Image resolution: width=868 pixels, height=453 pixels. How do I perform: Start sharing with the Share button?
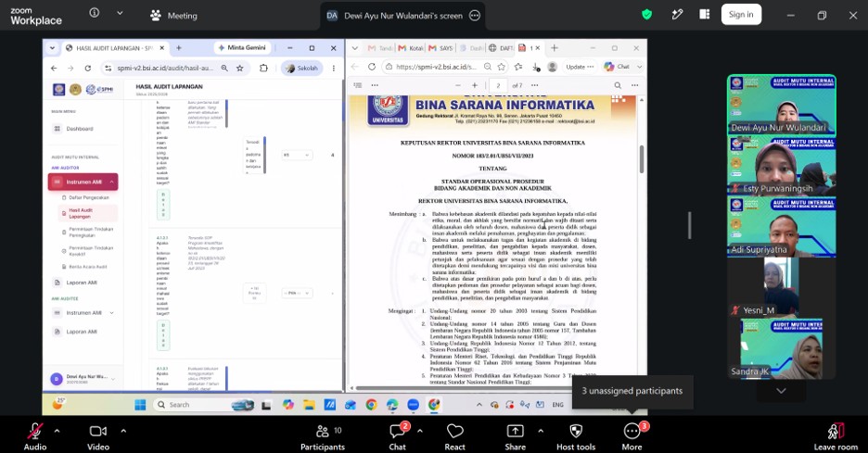[x=515, y=436]
